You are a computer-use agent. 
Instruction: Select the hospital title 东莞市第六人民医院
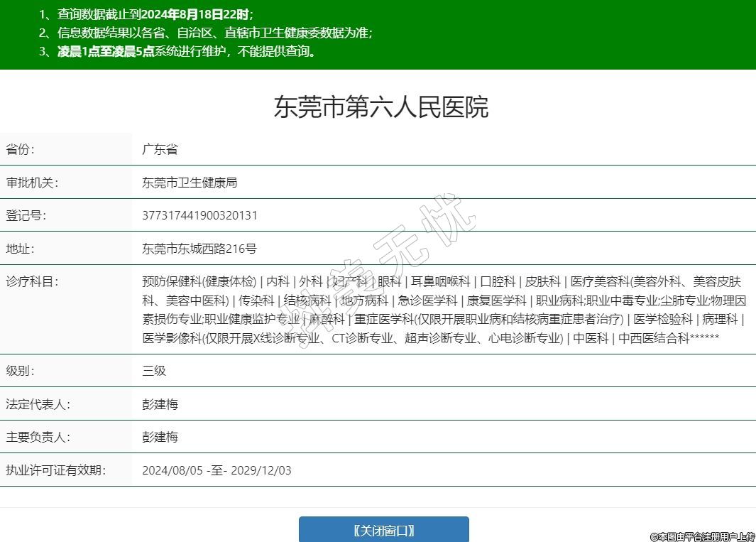pos(381,107)
